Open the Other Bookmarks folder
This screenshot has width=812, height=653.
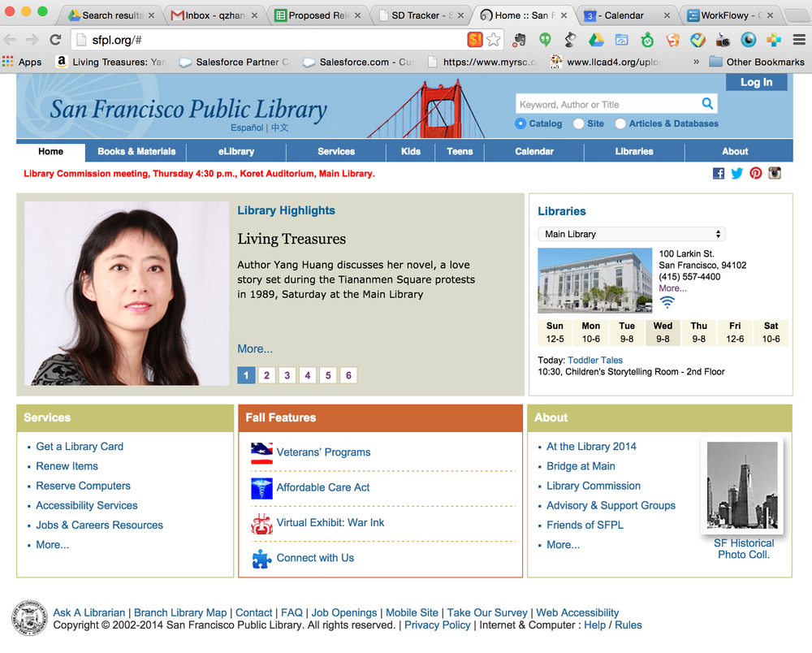click(757, 62)
